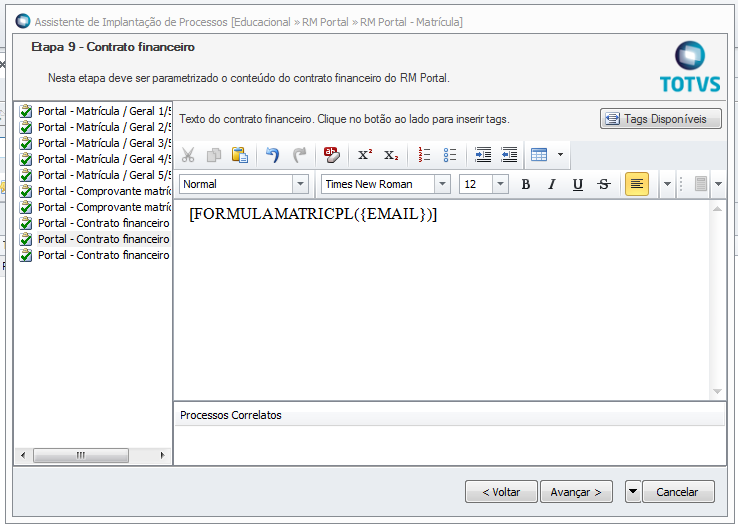Select first Portal - Comprovante matrícula step
Viewport: 738px width, 529px height.
pos(104,191)
